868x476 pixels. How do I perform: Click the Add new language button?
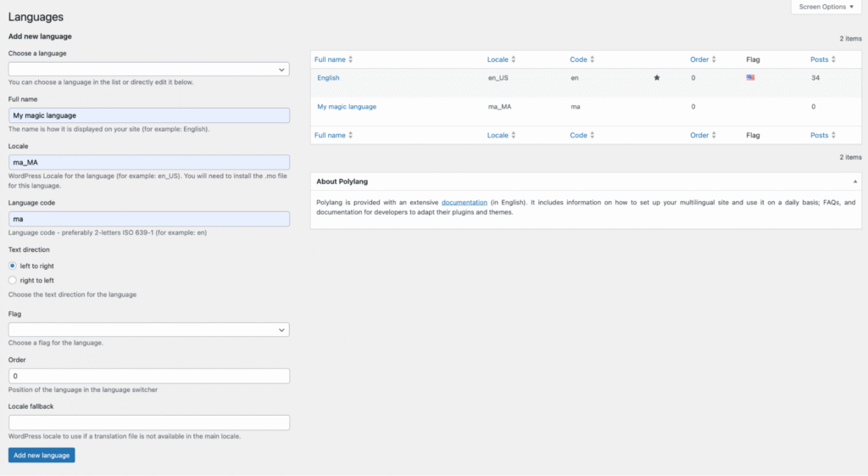42,455
